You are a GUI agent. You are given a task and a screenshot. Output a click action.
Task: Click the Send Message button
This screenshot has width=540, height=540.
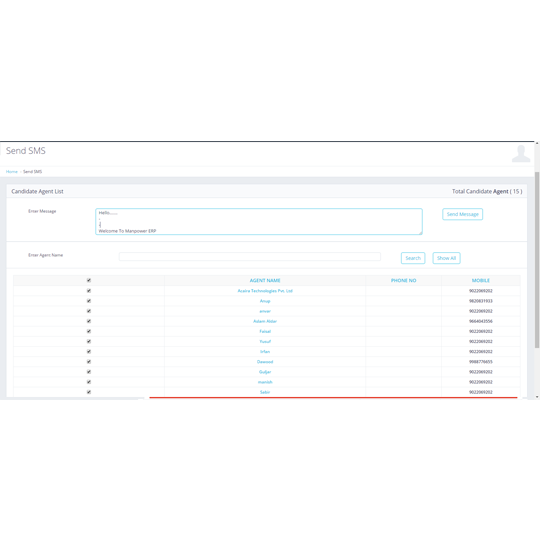(x=463, y=214)
